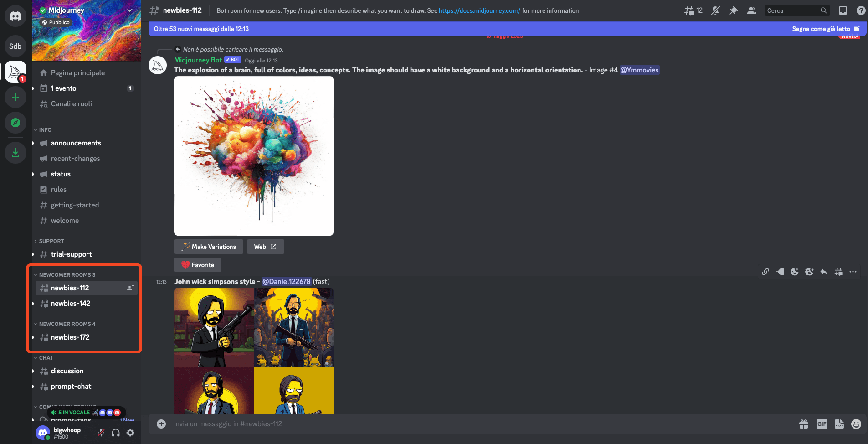
Task: Open threads icon showing 12
Action: (x=693, y=10)
